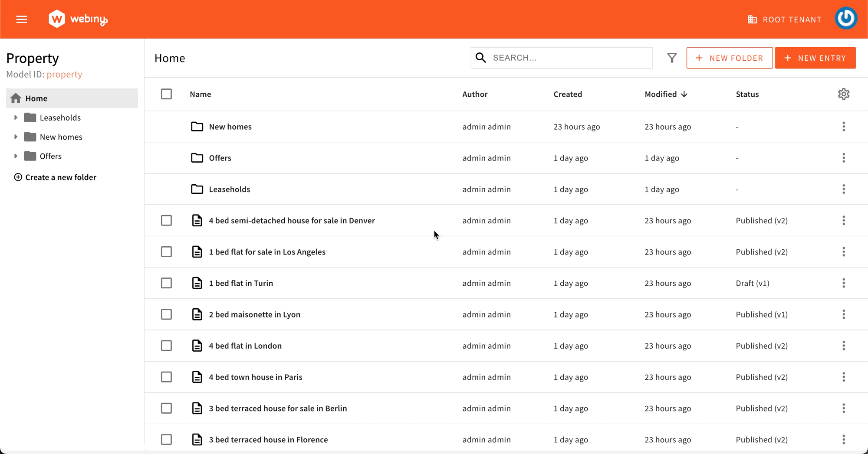
Task: Click the plus icon beside Create a new folder
Action: coord(18,177)
